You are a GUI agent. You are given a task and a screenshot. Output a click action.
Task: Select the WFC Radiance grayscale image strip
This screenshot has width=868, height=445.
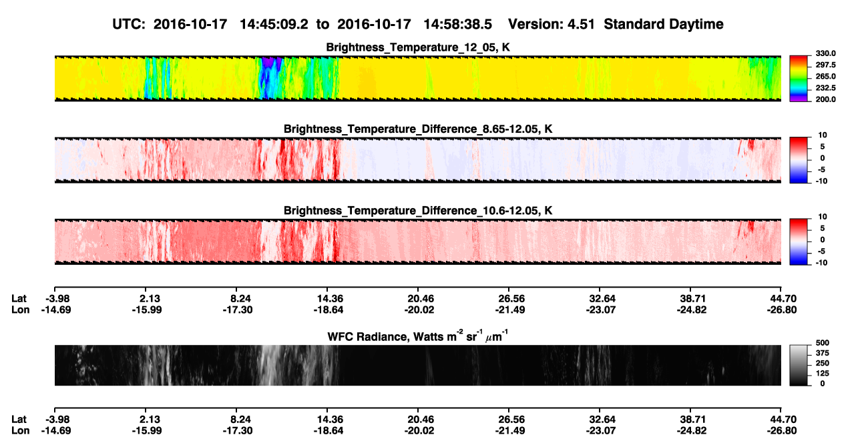[x=417, y=365]
